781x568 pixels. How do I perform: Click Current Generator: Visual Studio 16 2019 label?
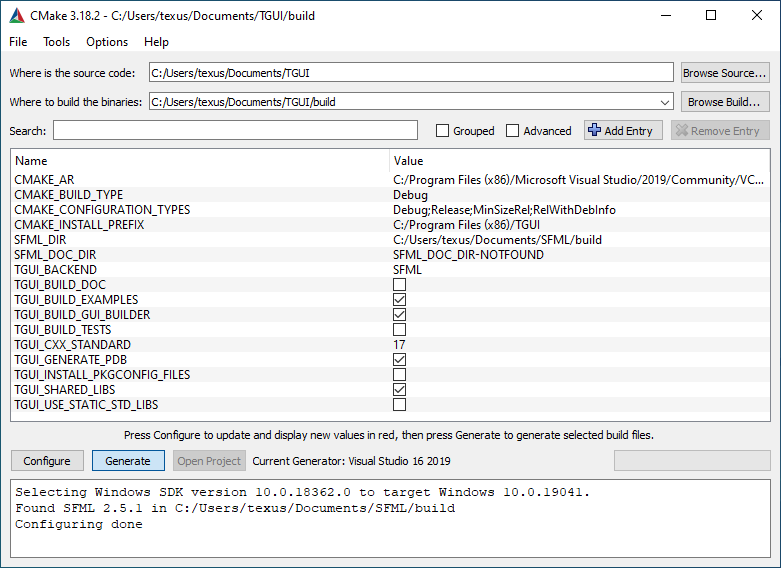tap(351, 461)
